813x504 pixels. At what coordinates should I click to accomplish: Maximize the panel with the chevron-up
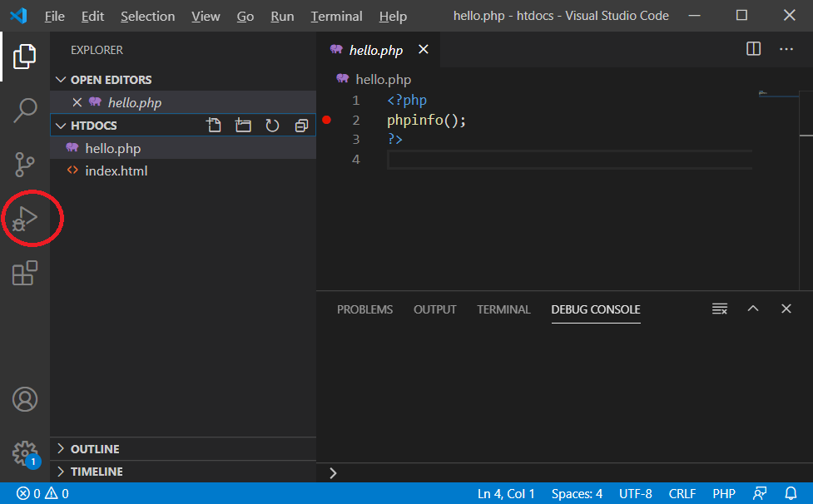[753, 309]
